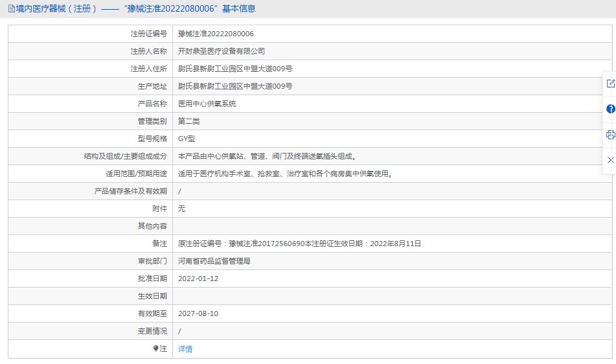Click the 附件 label

click(x=160, y=209)
